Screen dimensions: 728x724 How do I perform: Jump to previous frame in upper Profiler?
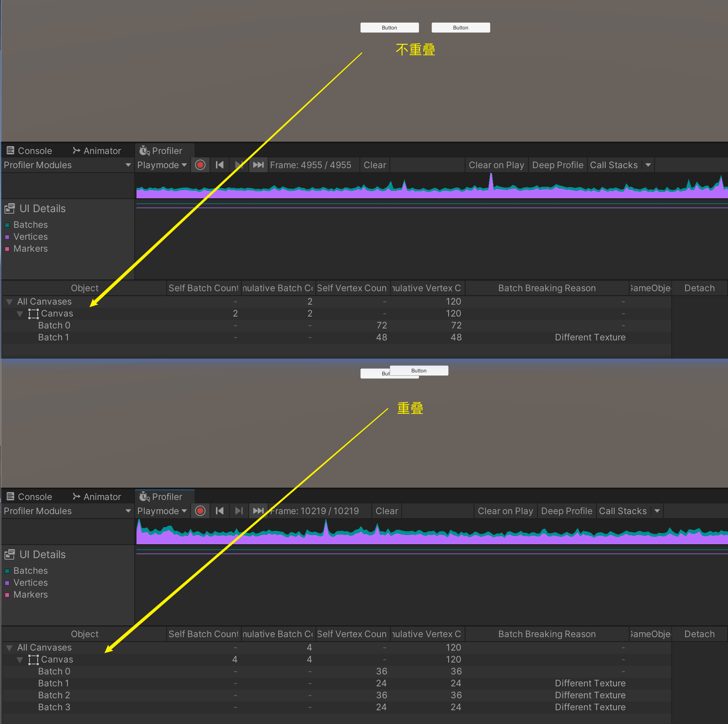coord(220,165)
